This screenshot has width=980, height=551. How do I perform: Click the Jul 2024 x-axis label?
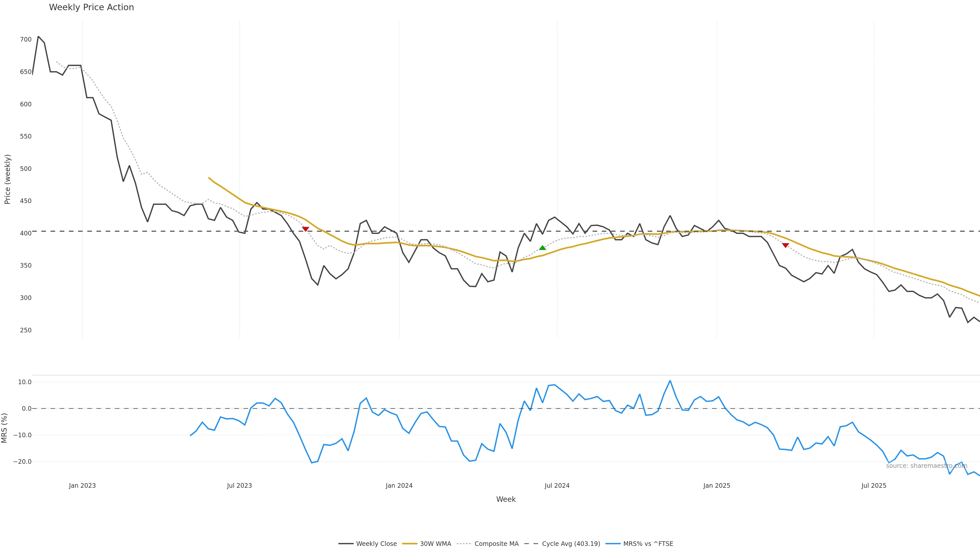click(x=557, y=486)
